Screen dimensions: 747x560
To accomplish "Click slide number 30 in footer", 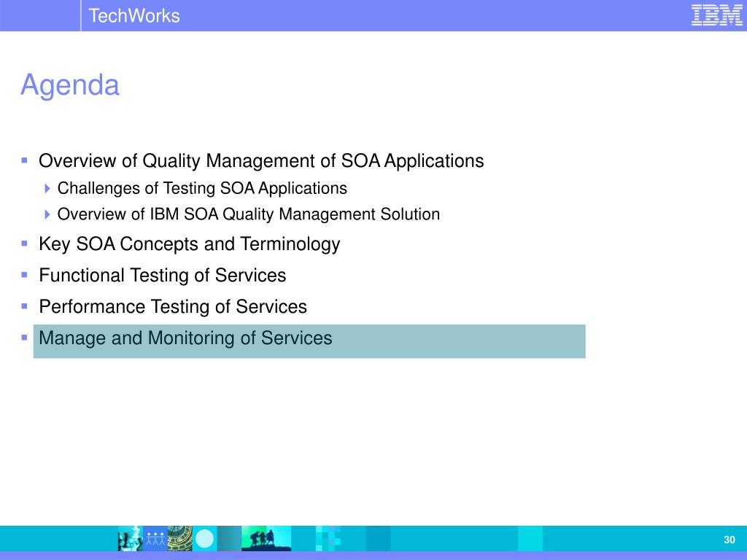I will click(729, 540).
